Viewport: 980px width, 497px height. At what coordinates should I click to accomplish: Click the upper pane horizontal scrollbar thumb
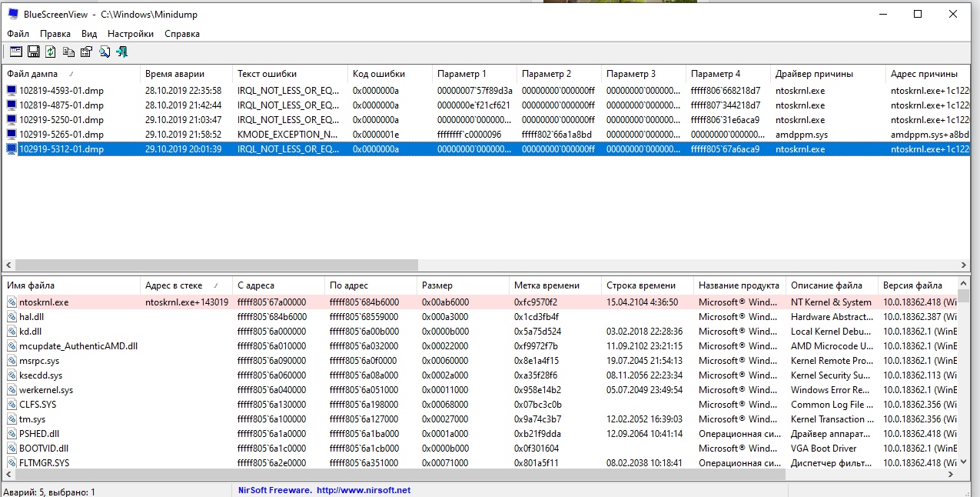point(217,265)
